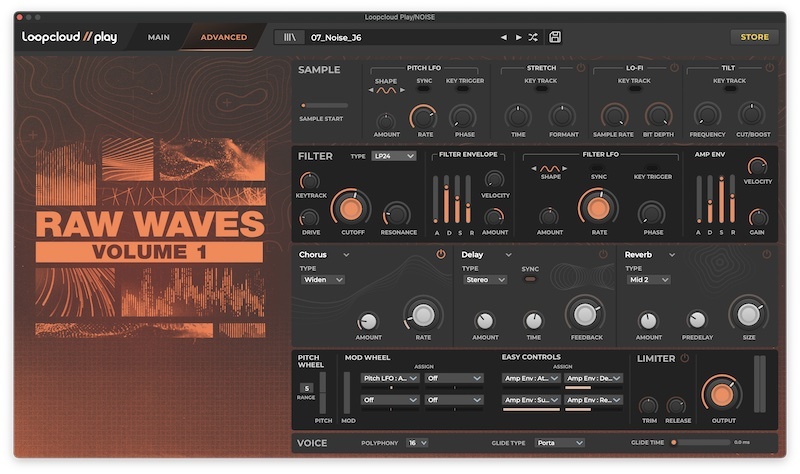This screenshot has width=800, height=474.
Task: Toggle the Limiter power icon
Action: pyautogui.click(x=685, y=358)
